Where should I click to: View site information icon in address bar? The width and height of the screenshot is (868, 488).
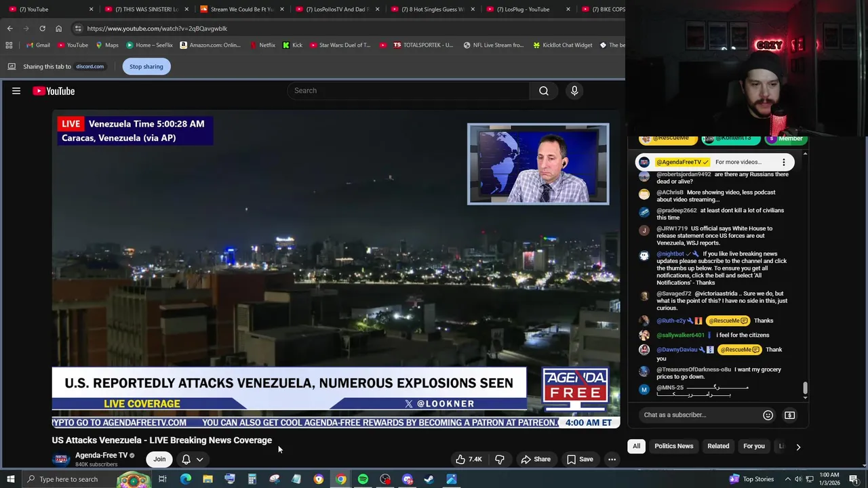(78, 28)
